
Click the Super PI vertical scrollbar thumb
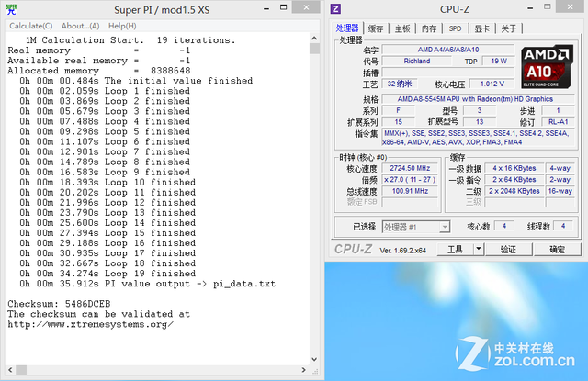point(314,49)
